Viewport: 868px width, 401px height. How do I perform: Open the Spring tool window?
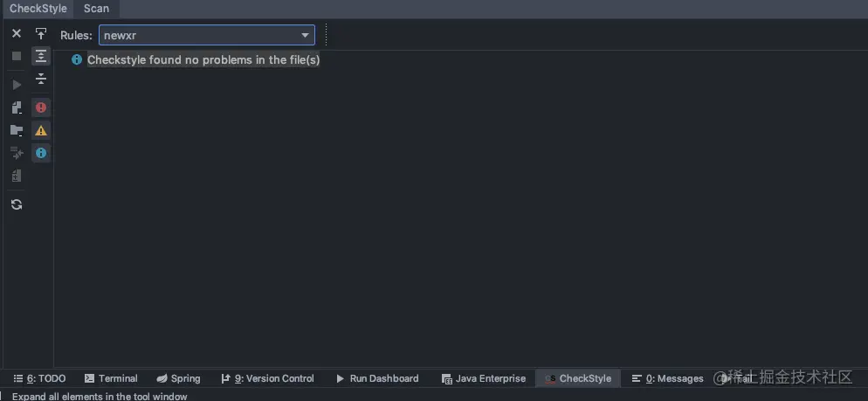pyautogui.click(x=178, y=379)
